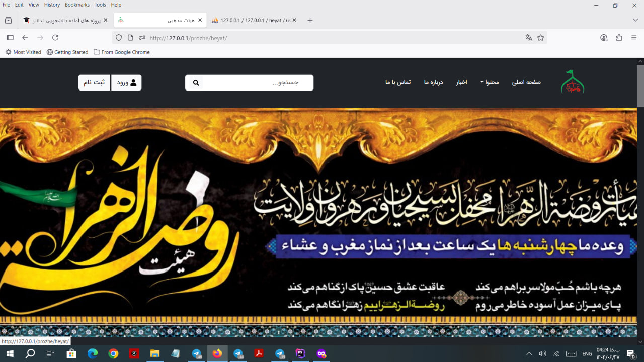Viewport: 644px width, 362px height.
Task: Open the محتوا dropdown menu
Action: (489, 82)
